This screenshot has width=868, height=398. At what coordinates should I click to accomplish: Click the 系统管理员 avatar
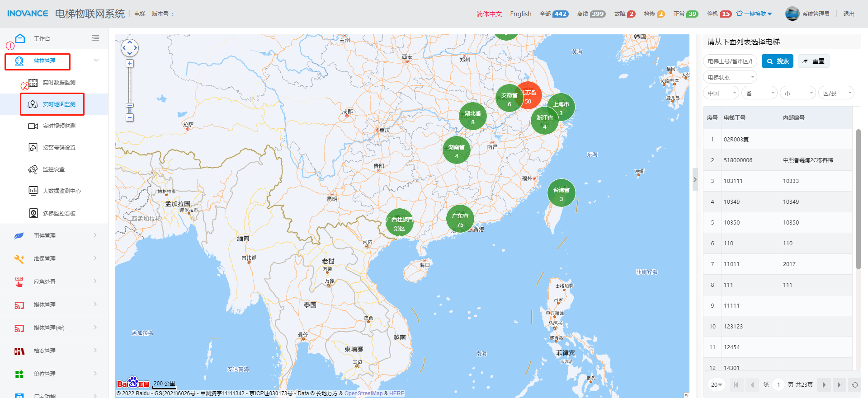(792, 14)
